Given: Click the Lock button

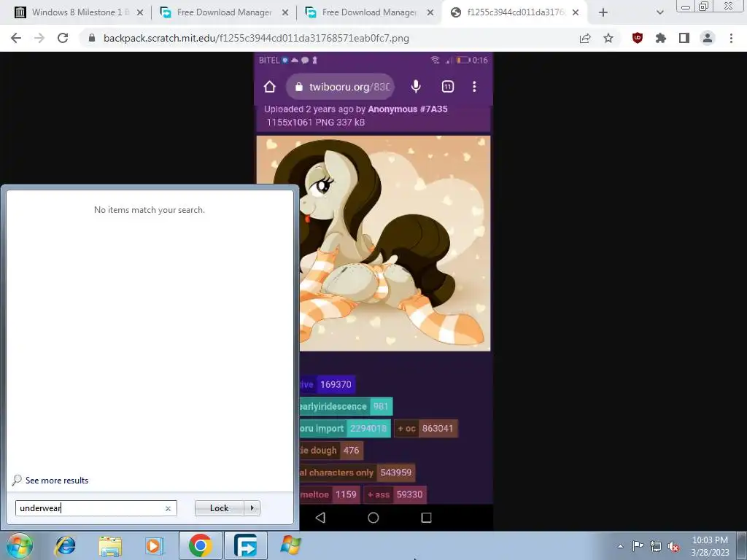Looking at the screenshot, I should click(219, 508).
